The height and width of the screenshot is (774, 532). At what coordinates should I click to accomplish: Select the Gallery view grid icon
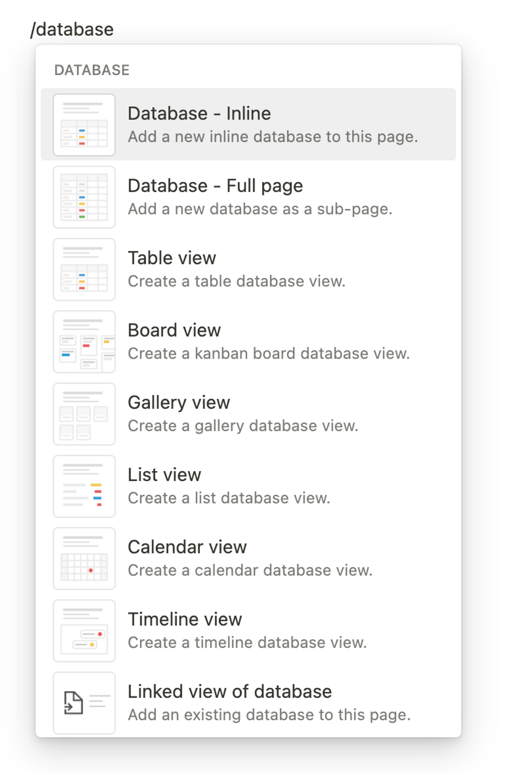tap(84, 414)
